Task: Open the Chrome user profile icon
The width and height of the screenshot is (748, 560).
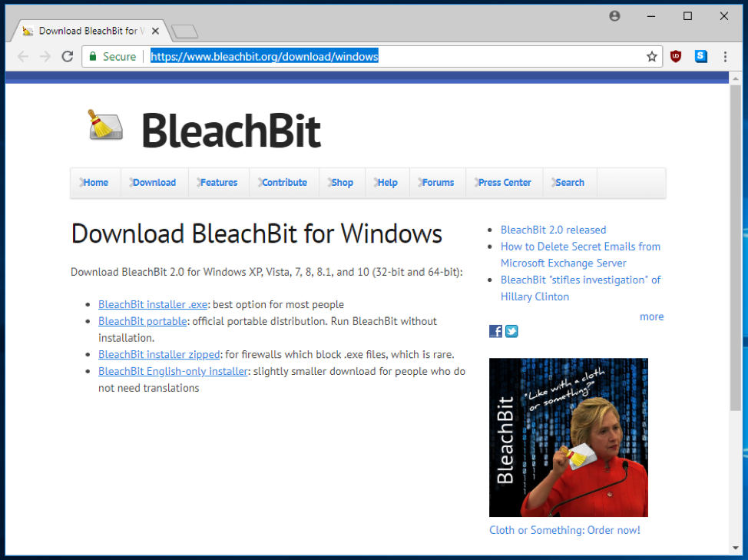Action: point(614,16)
